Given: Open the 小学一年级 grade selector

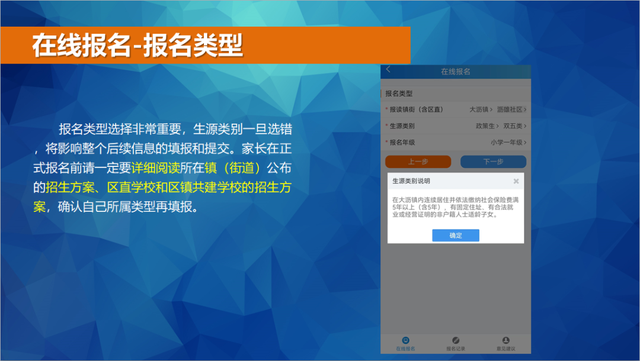Looking at the screenshot, I should 509,142.
